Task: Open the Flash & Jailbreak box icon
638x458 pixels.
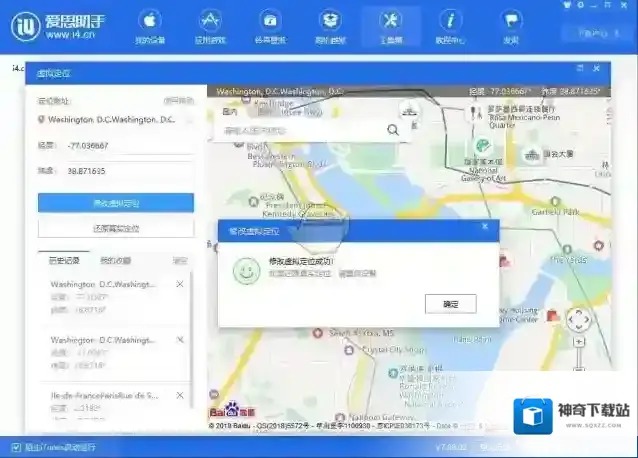Action: tap(330, 25)
